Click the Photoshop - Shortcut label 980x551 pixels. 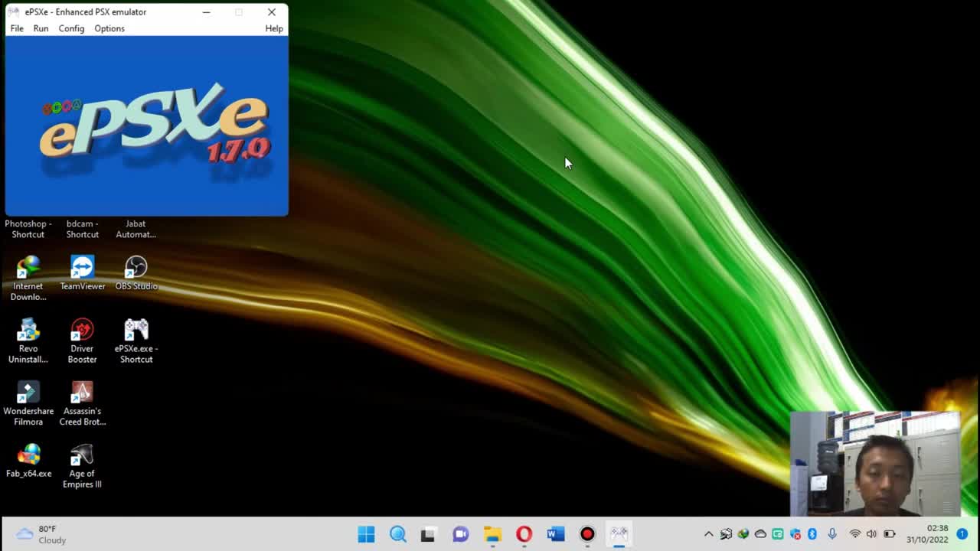click(28, 229)
